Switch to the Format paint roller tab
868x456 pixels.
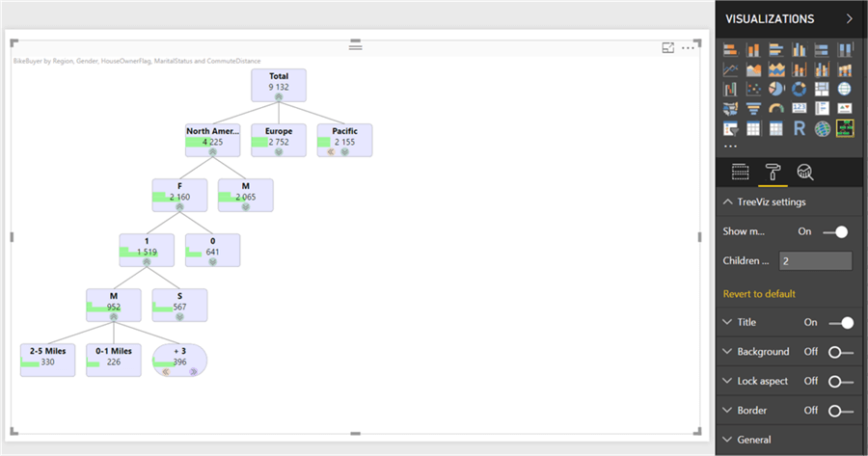tap(773, 173)
